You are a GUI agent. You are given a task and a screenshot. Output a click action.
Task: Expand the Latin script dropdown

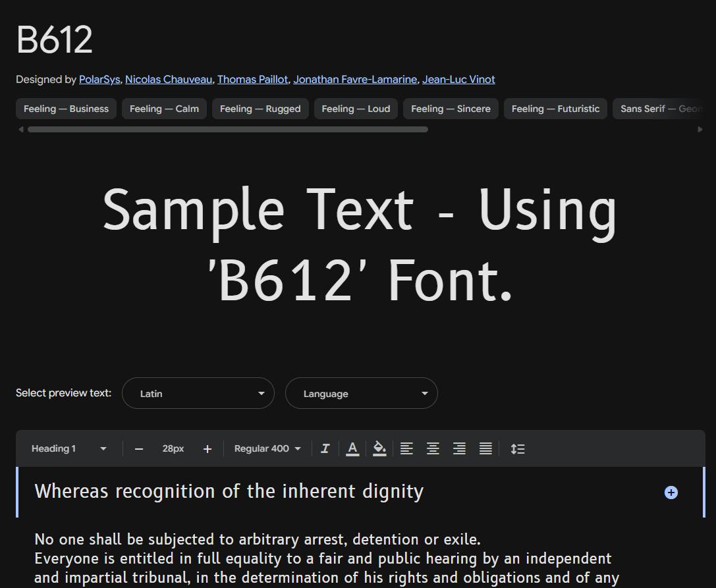[x=198, y=393]
